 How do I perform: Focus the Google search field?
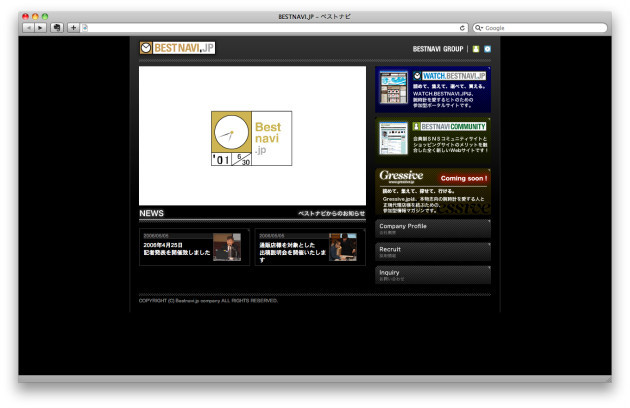540,28
